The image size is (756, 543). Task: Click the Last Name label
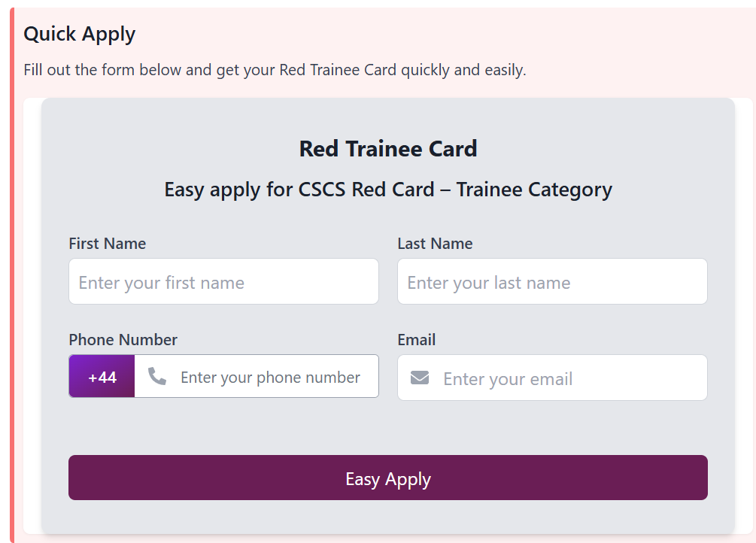point(435,244)
